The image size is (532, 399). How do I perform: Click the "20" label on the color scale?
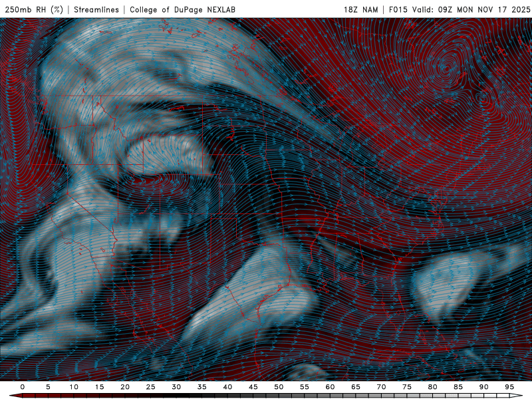[125, 387]
